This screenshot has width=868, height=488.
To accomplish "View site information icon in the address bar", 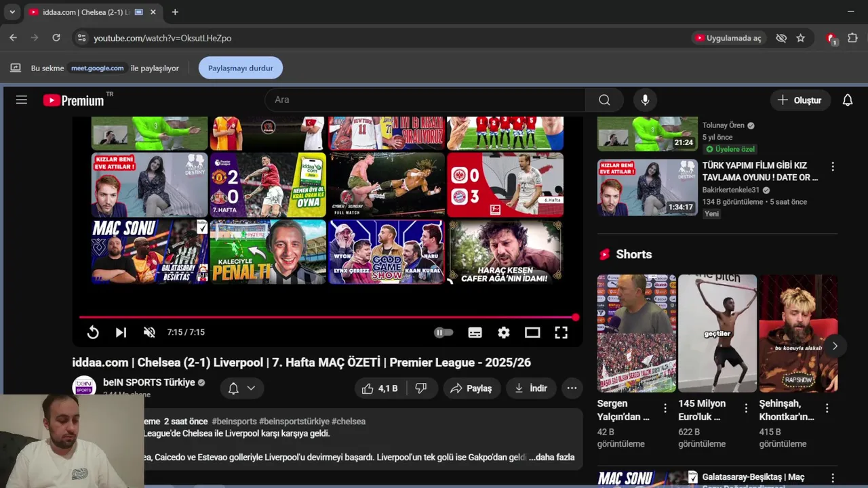I will point(81,38).
